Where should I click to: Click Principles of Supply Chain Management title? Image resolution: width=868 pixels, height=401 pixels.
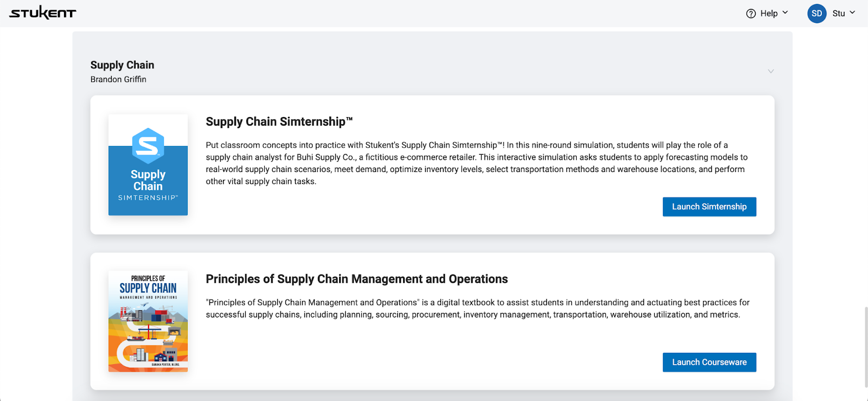(x=356, y=279)
